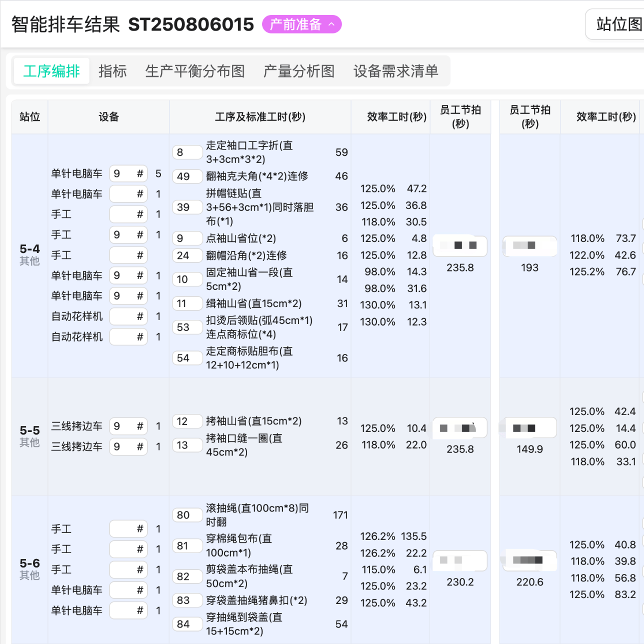Image resolution: width=644 pixels, height=644 pixels.
Task: Switch to the 工序编排 tab
Action: click(x=51, y=71)
